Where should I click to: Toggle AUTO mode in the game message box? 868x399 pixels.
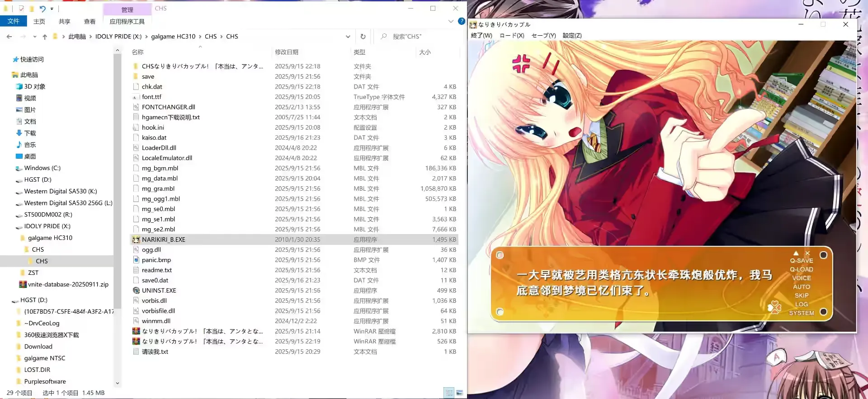tap(802, 286)
